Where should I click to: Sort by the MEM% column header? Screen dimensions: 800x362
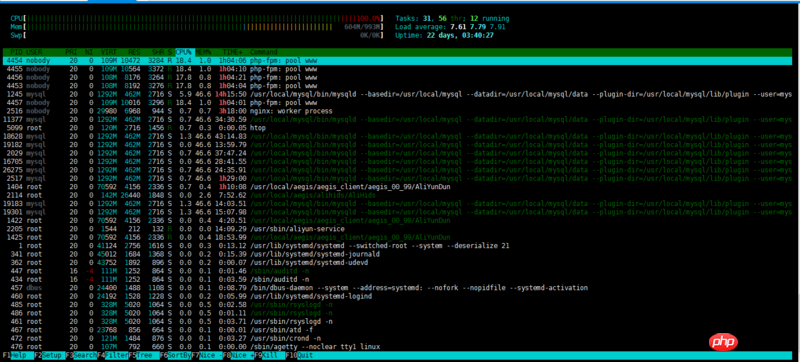204,52
